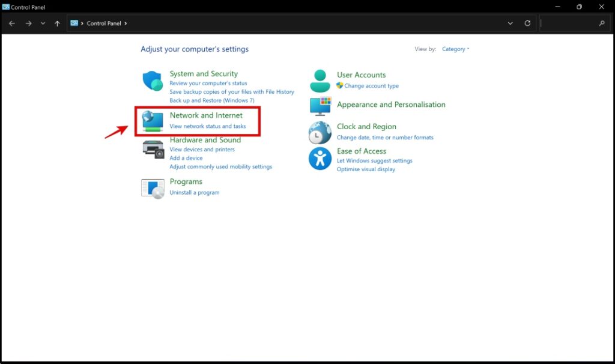Open User Accounts category heading
This screenshot has width=615, height=364.
coord(361,75)
